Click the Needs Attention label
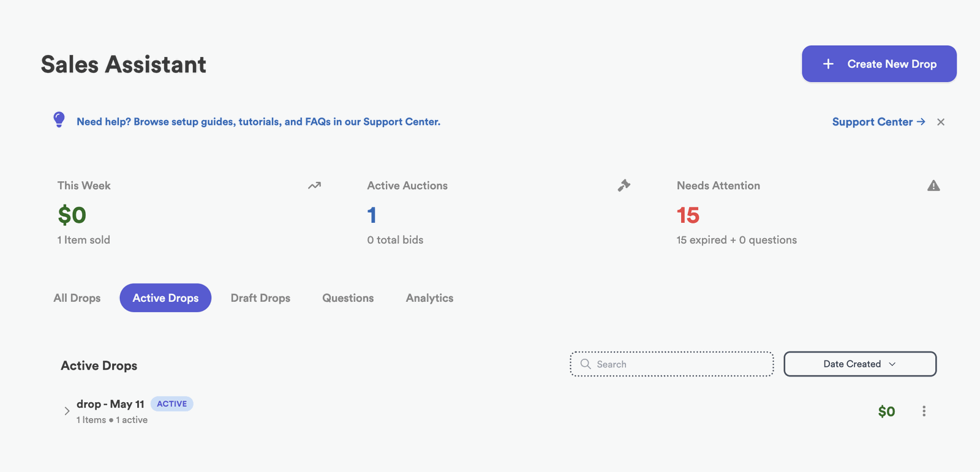The height and width of the screenshot is (472, 980). [x=718, y=185]
